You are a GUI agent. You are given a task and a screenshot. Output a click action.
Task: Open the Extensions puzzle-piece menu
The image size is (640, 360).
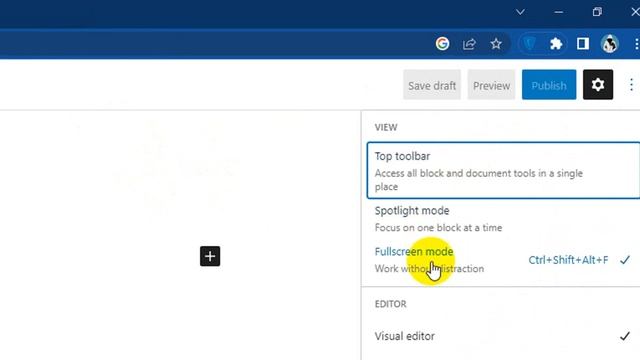[x=556, y=44]
